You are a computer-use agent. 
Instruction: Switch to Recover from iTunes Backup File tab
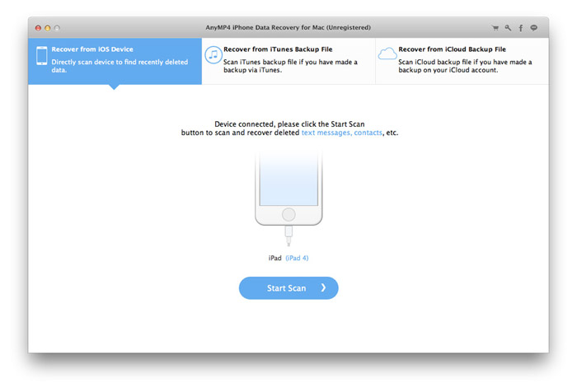click(x=288, y=60)
